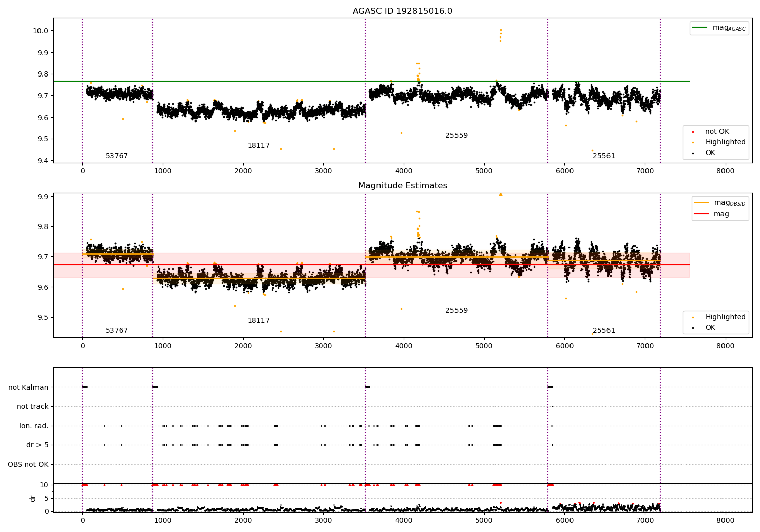760x532 pixels.
Task: Click green line swatch in mag AGASC legend
Action: click(x=700, y=28)
